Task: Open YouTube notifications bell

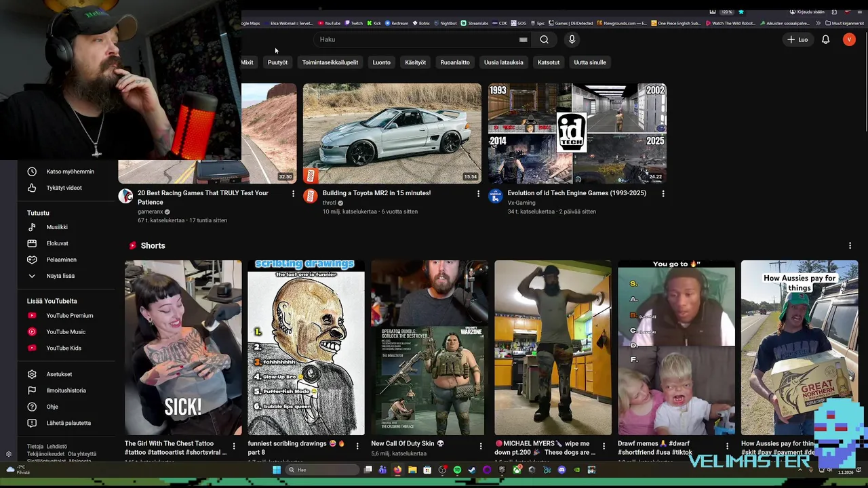Action: click(825, 39)
